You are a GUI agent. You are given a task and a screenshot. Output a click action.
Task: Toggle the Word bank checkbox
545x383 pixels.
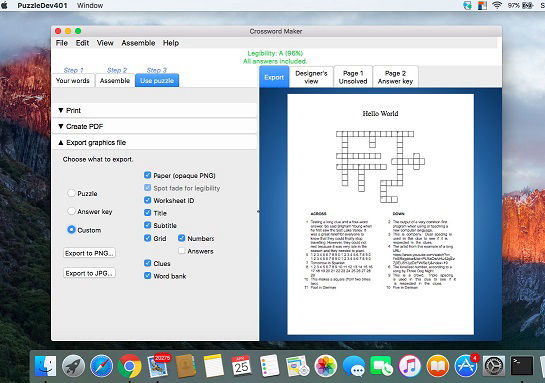coord(147,276)
